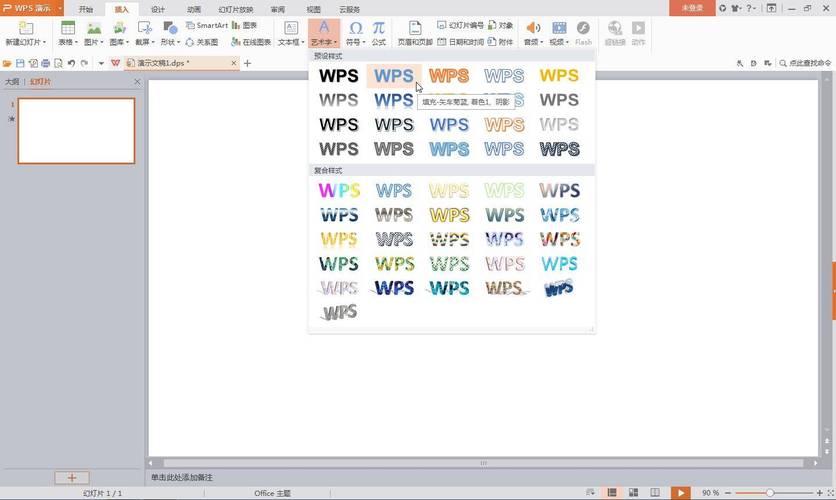
Task: Insert a Relationship diagram (关系图)
Action: [202, 42]
